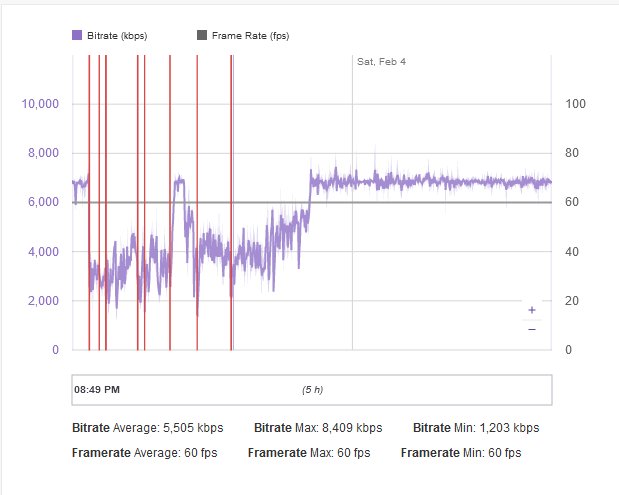The width and height of the screenshot is (619, 495).
Task: Click the 10,000 bitrate axis label
Action: click(41, 104)
